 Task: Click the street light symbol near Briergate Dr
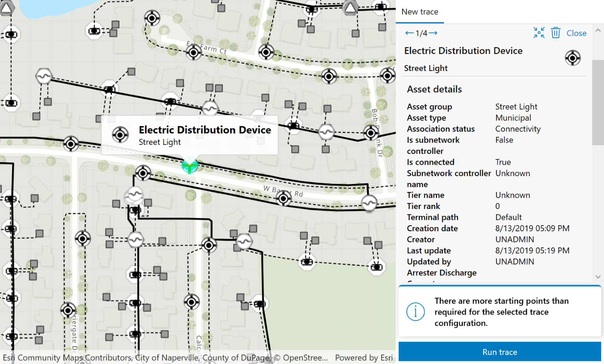click(67, 310)
